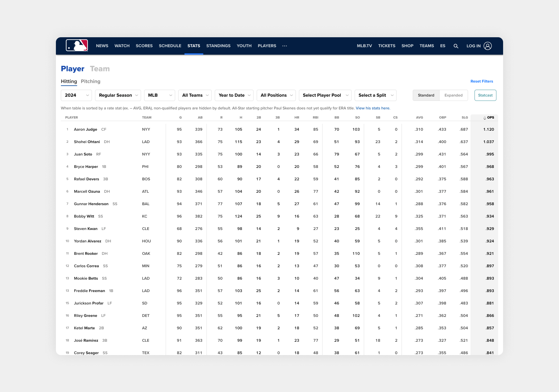The height and width of the screenshot is (392, 559).
Task: Sort table by SB column header
Action: (378, 118)
